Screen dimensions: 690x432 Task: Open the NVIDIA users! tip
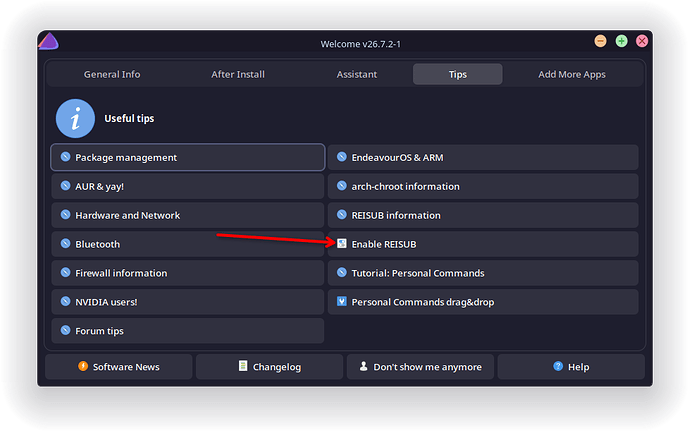point(188,302)
